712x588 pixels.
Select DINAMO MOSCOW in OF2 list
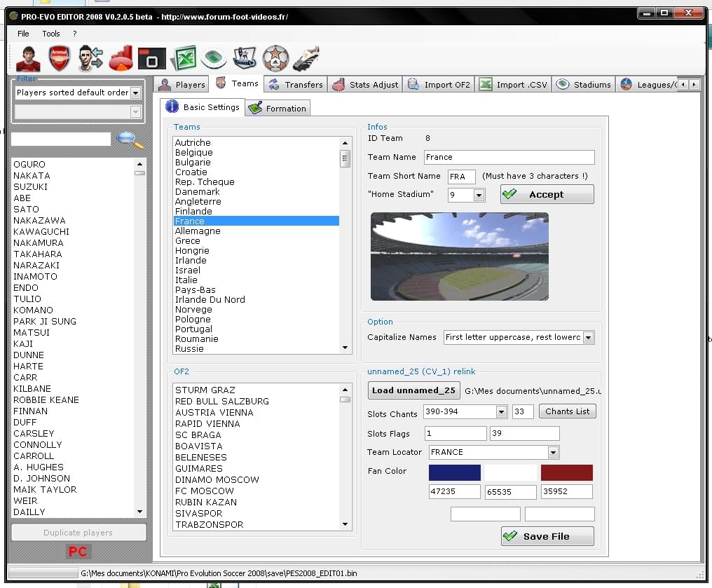tap(256, 480)
